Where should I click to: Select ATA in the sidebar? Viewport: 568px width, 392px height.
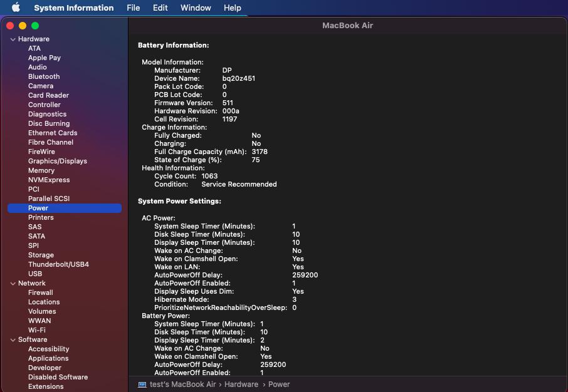(34, 48)
